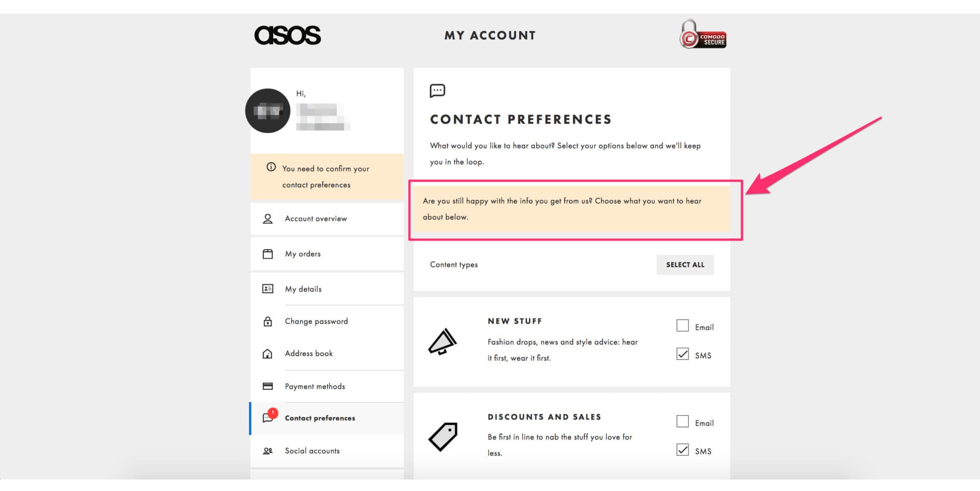
Task: Click the Social accounts people icon
Action: (267, 451)
